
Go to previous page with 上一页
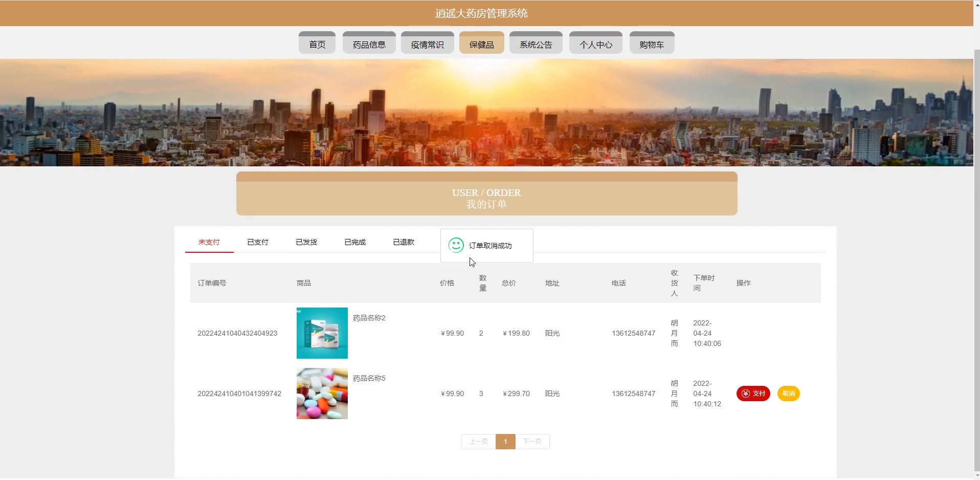[x=478, y=442]
